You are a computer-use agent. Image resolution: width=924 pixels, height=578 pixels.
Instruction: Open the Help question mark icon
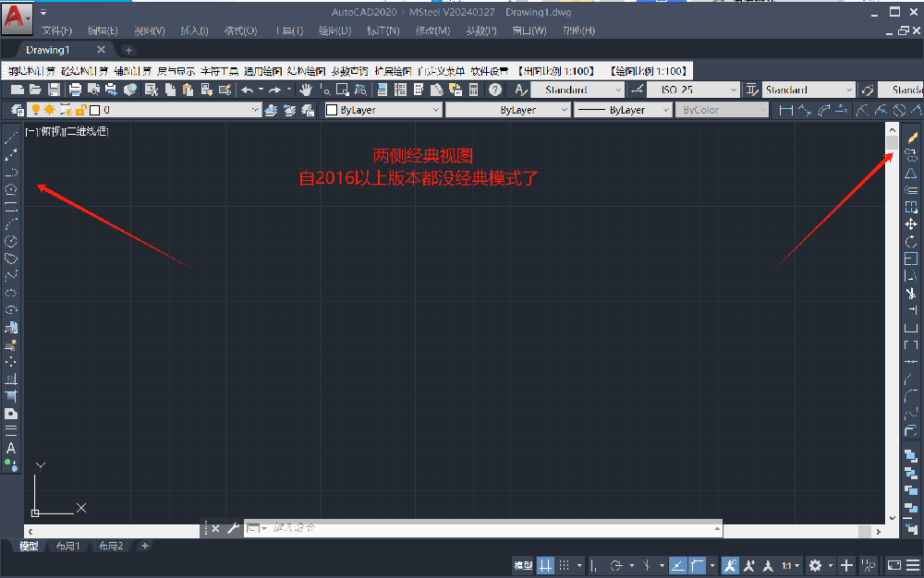point(495,90)
